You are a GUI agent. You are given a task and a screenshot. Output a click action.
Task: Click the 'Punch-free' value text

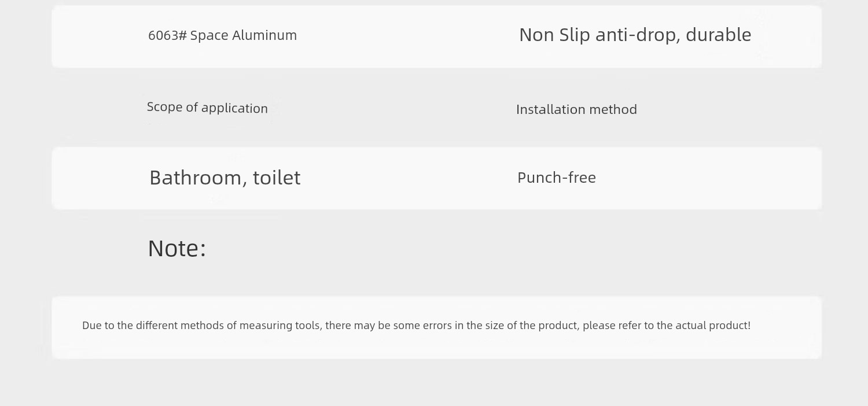click(556, 178)
